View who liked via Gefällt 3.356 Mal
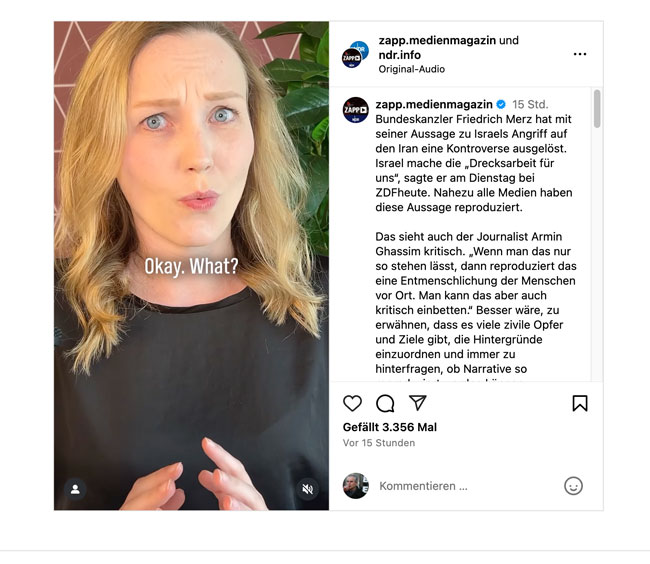The height and width of the screenshot is (564, 650). coord(390,427)
